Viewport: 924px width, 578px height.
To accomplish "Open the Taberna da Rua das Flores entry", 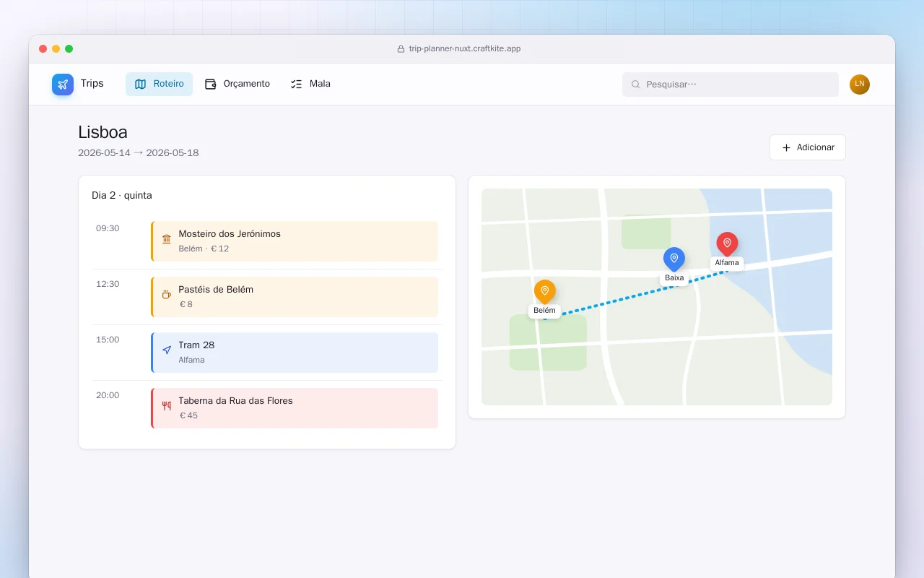I will 295,408.
